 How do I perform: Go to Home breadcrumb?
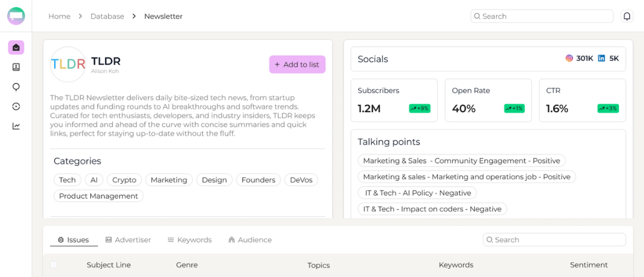pyautogui.click(x=59, y=17)
